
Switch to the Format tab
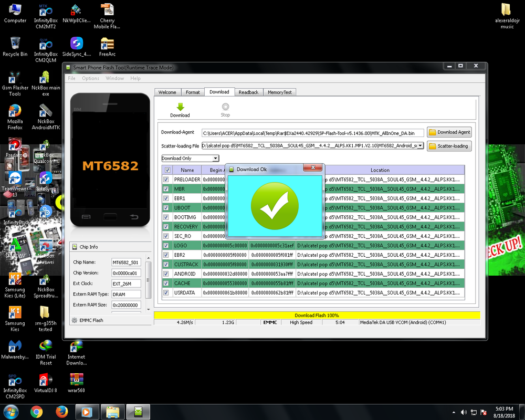193,92
